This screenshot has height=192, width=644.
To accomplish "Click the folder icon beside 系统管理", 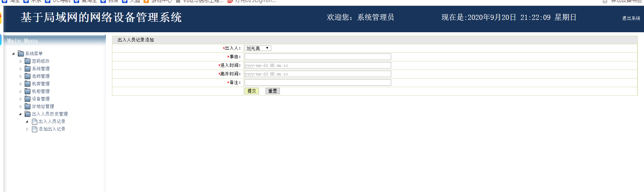I will point(28,69).
